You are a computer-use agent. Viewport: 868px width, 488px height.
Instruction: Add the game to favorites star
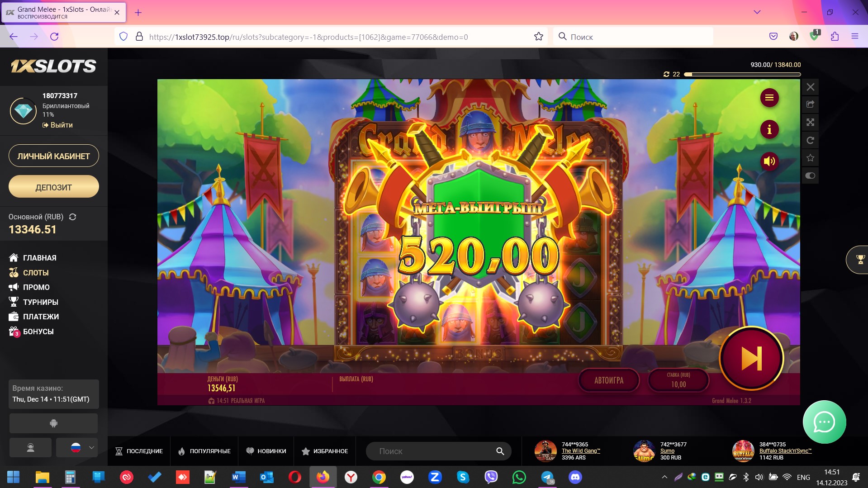(x=810, y=158)
